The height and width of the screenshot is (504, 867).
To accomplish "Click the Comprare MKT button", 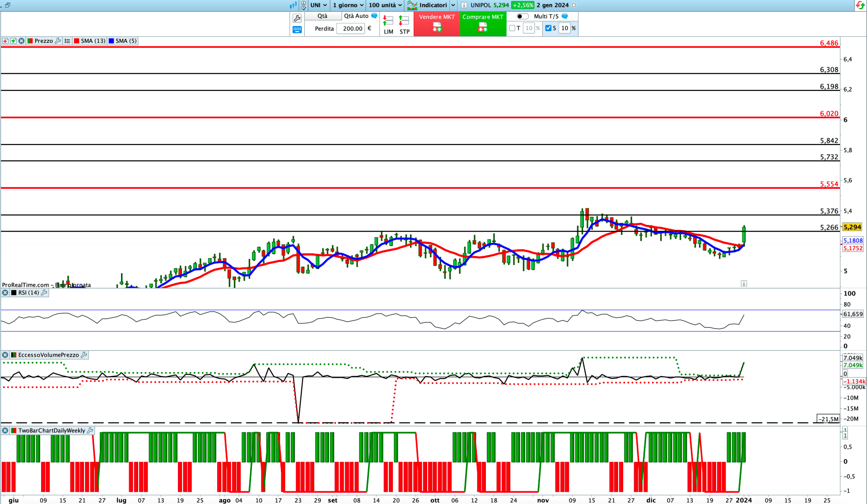I will tap(483, 23).
